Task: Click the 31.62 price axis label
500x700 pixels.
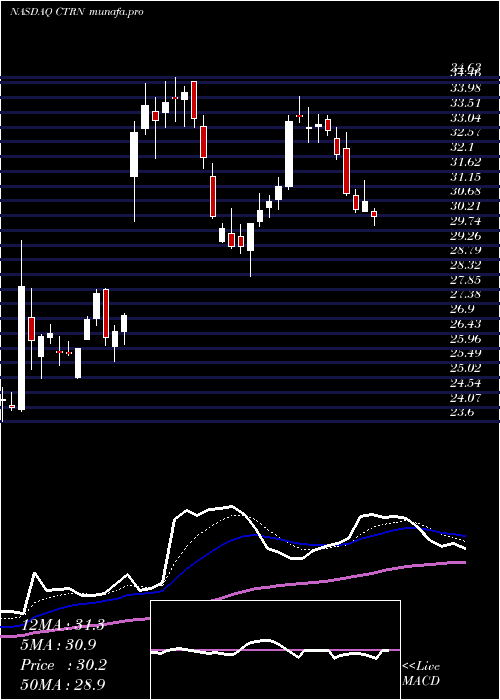Action: coord(466,162)
